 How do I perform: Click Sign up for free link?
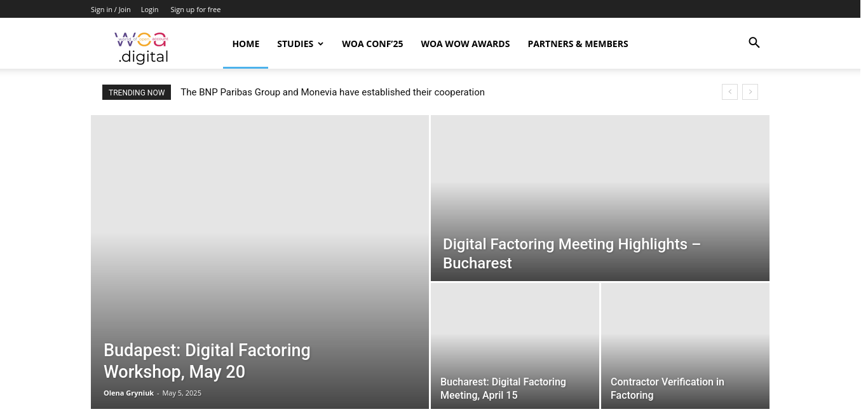click(195, 10)
